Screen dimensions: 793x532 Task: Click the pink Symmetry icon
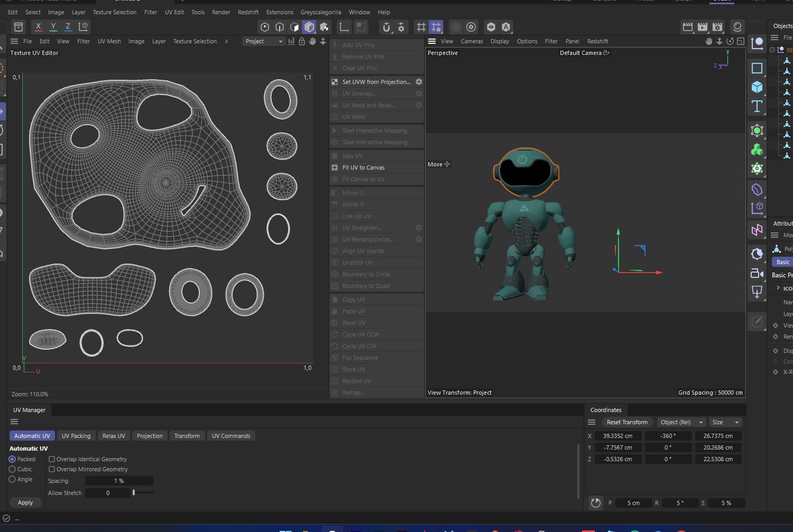[757, 230]
